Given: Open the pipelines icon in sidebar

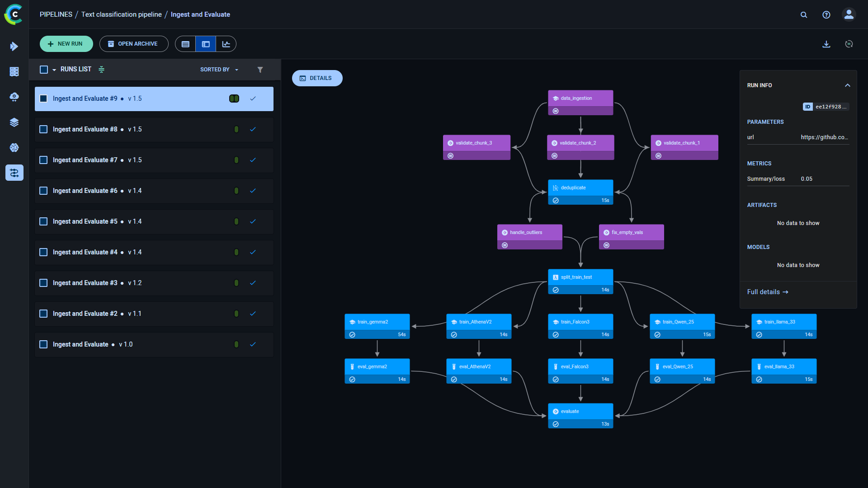Looking at the screenshot, I should click(x=14, y=173).
